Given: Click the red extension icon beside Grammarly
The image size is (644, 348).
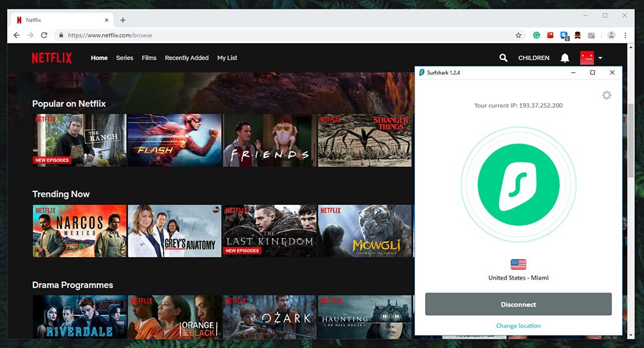Looking at the screenshot, I should click(x=551, y=35).
